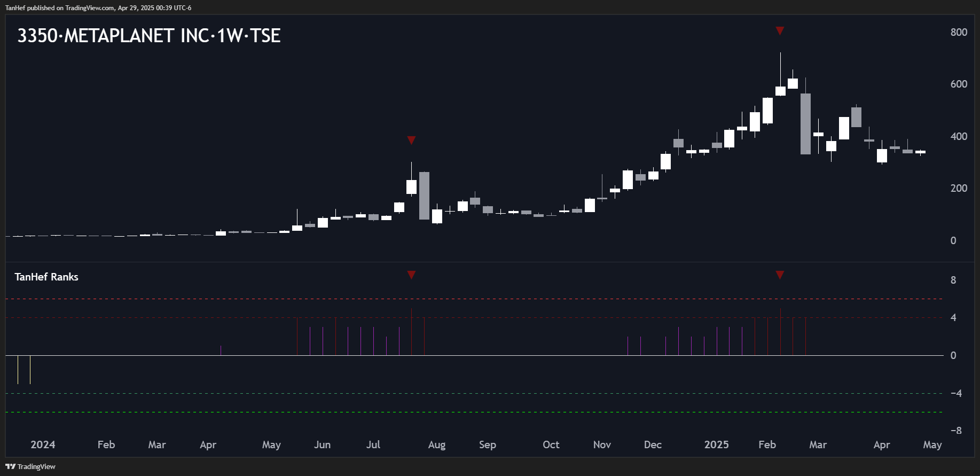Viewport: 980px width, 476px height.
Task: Select the 2024 label on the time axis
Action: pos(43,444)
